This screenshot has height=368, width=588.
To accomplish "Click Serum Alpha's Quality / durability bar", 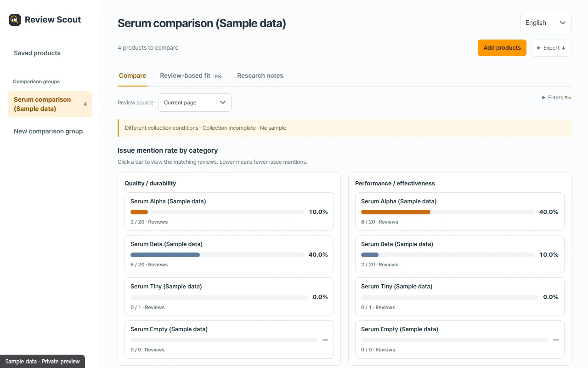I will coord(217,212).
